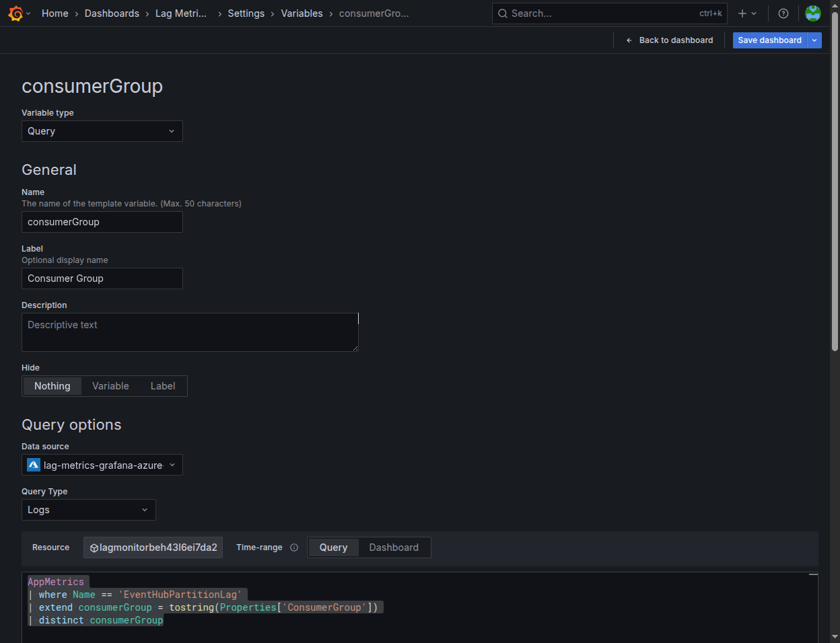Select resource lagmonitorbeh43l6ei7da2
The width and height of the screenshot is (840, 643).
[153, 547]
